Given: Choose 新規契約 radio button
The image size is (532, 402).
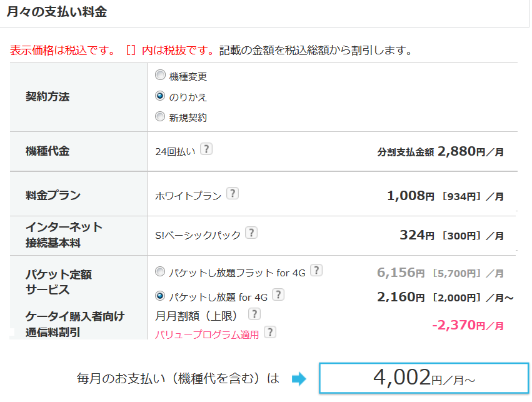Looking at the screenshot, I should coord(160,116).
